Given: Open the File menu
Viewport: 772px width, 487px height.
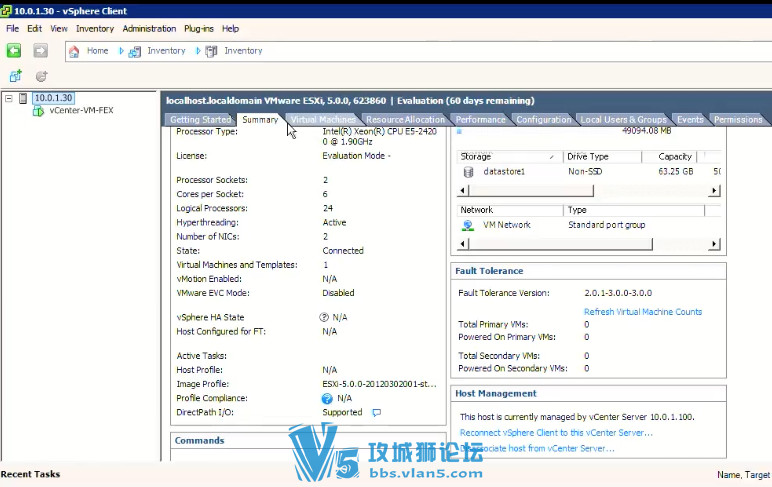Looking at the screenshot, I should pos(12,29).
